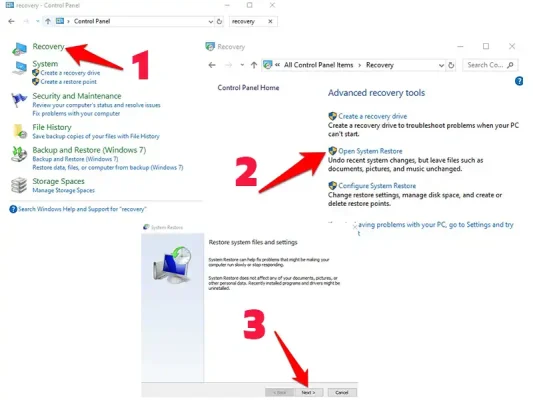Viewport: 533px width, 400px height.
Task: Click the Recovery window title bar icon
Action: point(210,47)
